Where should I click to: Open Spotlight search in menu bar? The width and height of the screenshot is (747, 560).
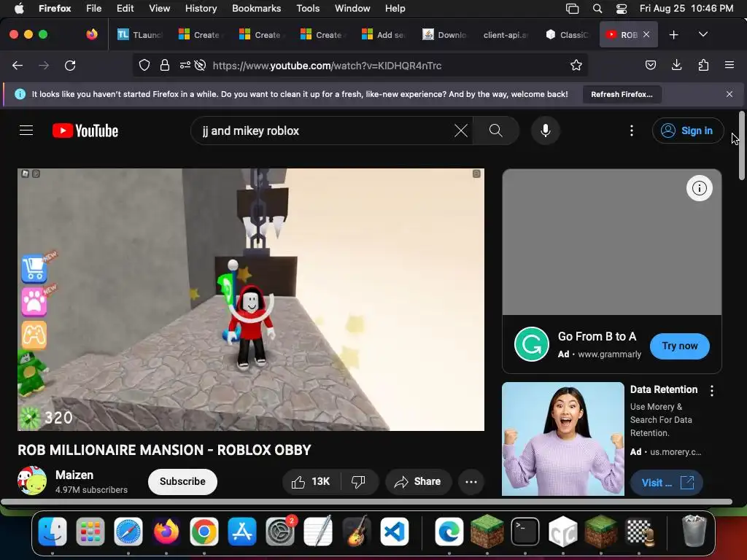pos(597,9)
